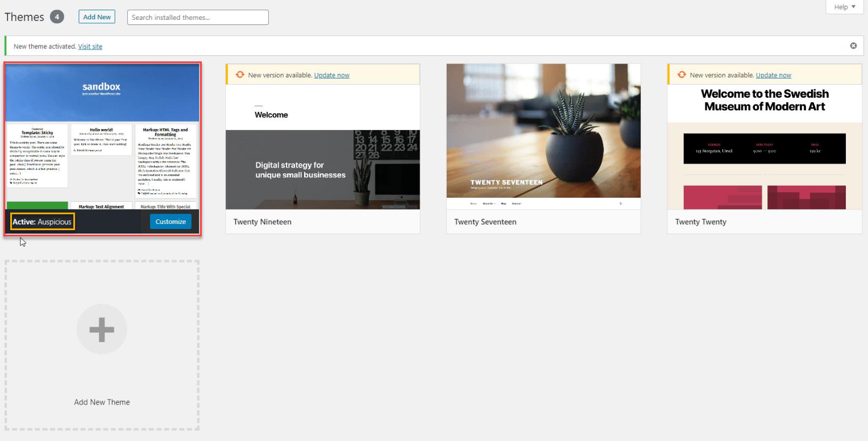868x441 pixels.
Task: Open the Twenty Nineteen theme screenshot
Action: click(323, 147)
